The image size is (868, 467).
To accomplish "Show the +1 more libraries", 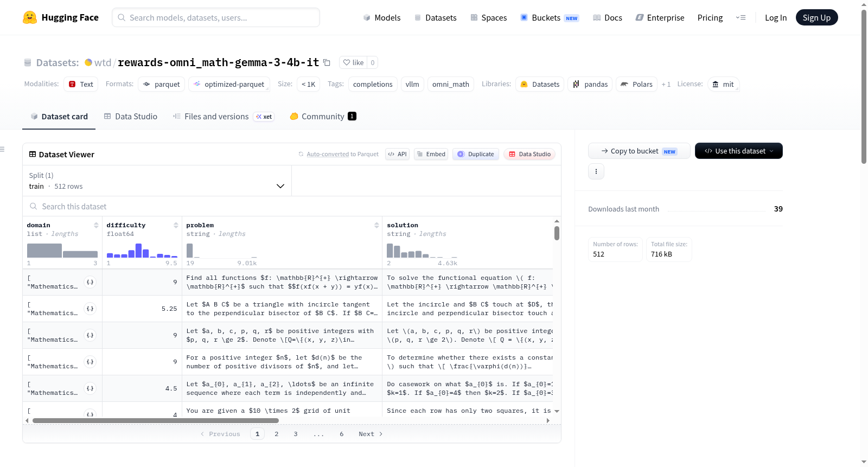I will click(666, 84).
